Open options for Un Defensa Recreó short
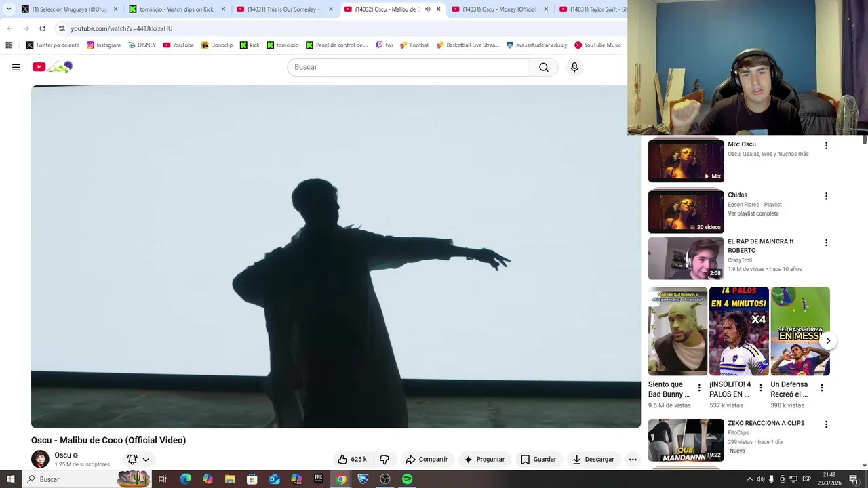 (822, 388)
